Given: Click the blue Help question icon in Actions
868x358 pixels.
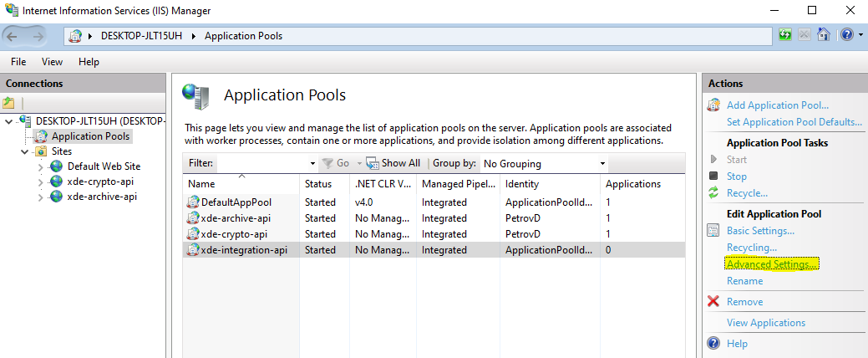Looking at the screenshot, I should [713, 344].
